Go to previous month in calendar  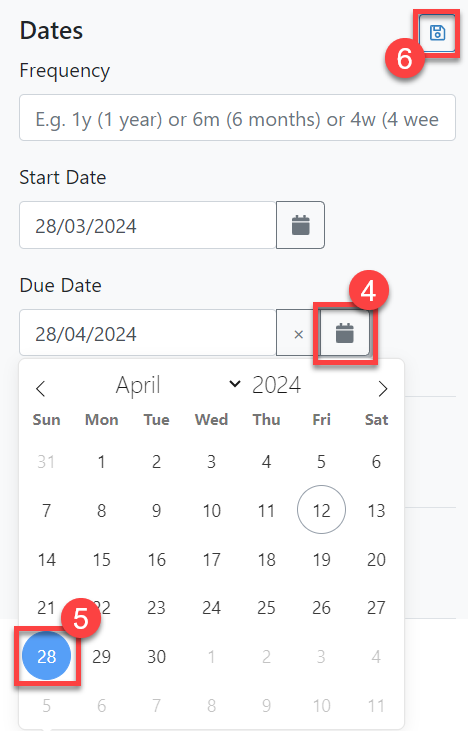point(41,388)
